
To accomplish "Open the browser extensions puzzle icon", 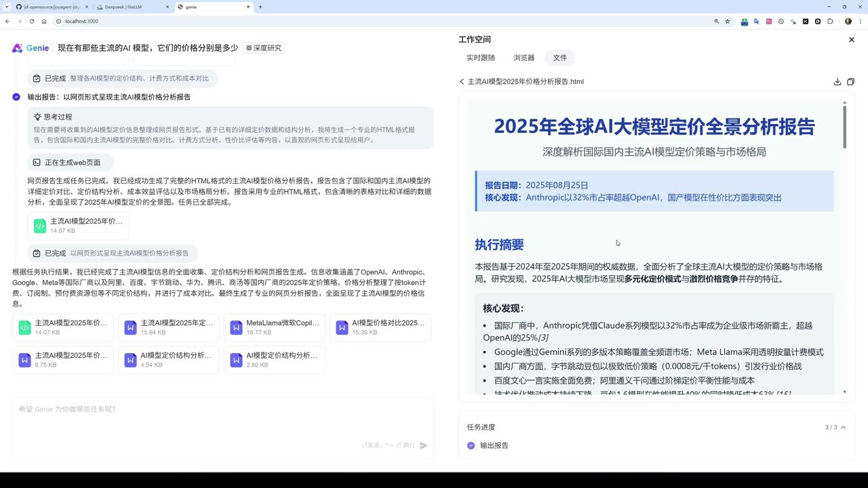I will (830, 21).
